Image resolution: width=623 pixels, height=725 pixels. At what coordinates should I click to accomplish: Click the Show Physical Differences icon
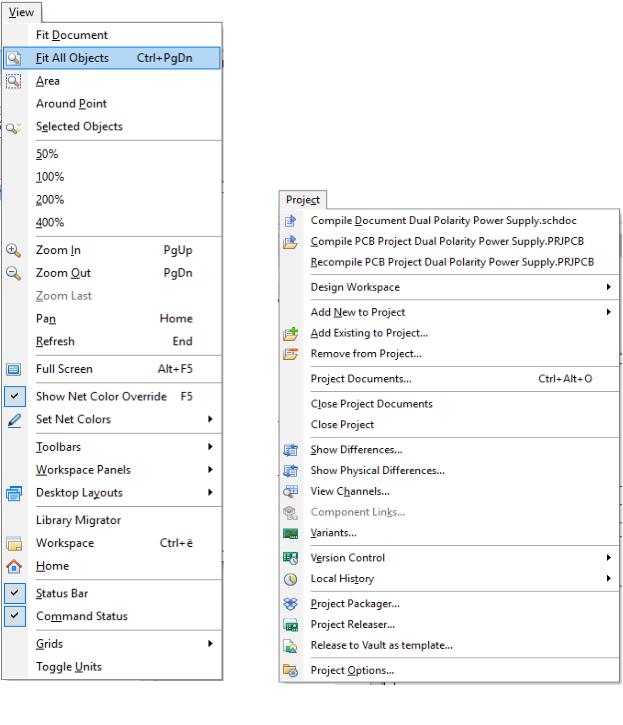[x=290, y=471]
